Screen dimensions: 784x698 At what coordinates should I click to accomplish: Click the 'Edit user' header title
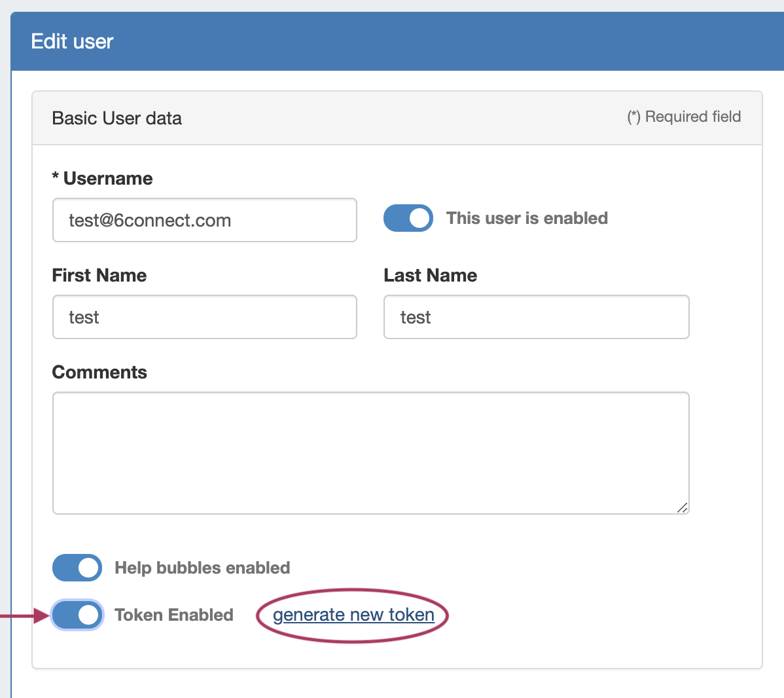tap(72, 41)
